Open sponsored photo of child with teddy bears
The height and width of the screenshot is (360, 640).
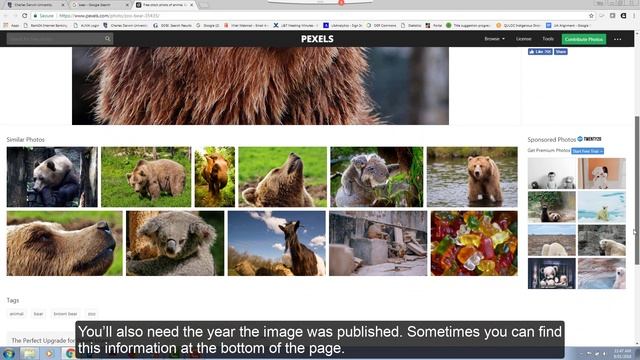[x=551, y=173]
